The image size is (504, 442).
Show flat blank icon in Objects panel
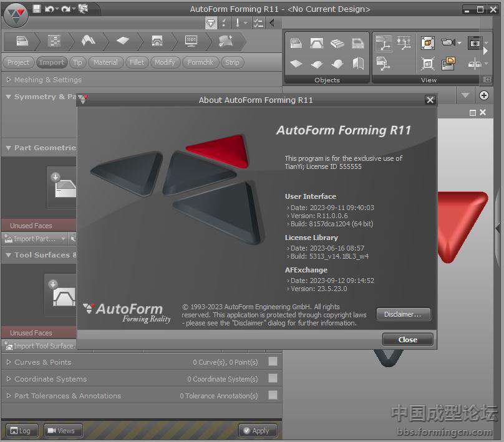pyautogui.click(x=296, y=64)
